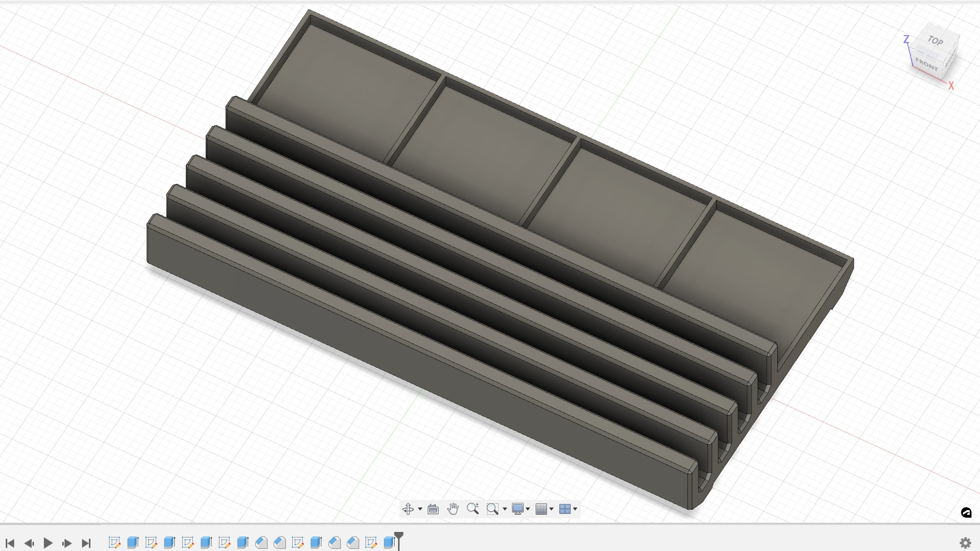This screenshot has height=551, width=980.
Task: Select the fourth sketch feature in timeline
Action: pos(224,542)
